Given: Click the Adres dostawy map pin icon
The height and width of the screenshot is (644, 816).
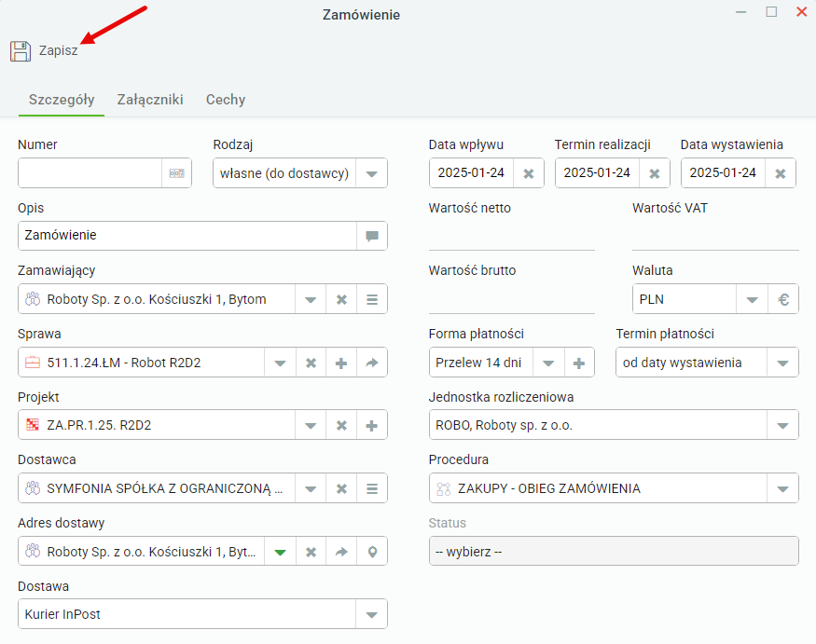Looking at the screenshot, I should click(x=372, y=552).
